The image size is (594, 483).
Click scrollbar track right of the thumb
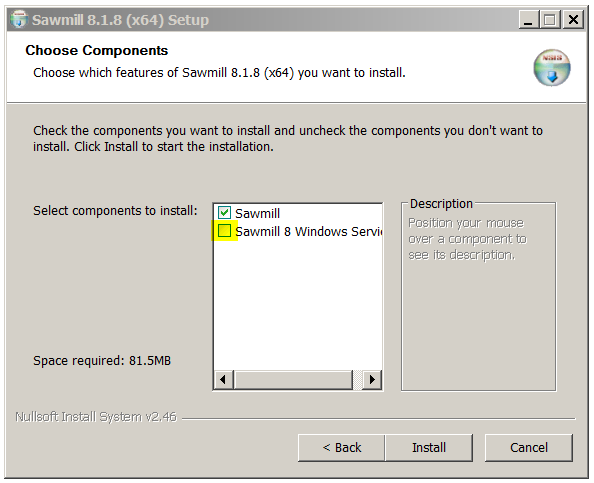pos(358,379)
